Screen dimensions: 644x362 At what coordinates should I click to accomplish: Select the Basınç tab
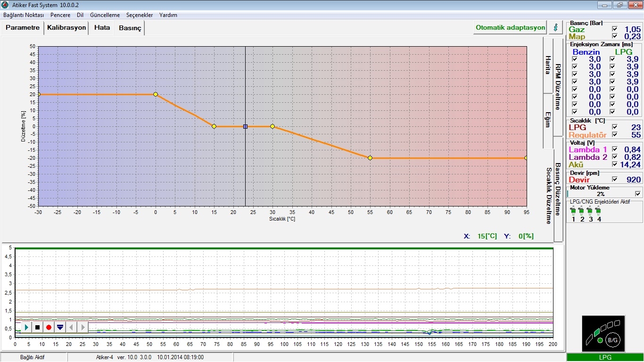[130, 28]
